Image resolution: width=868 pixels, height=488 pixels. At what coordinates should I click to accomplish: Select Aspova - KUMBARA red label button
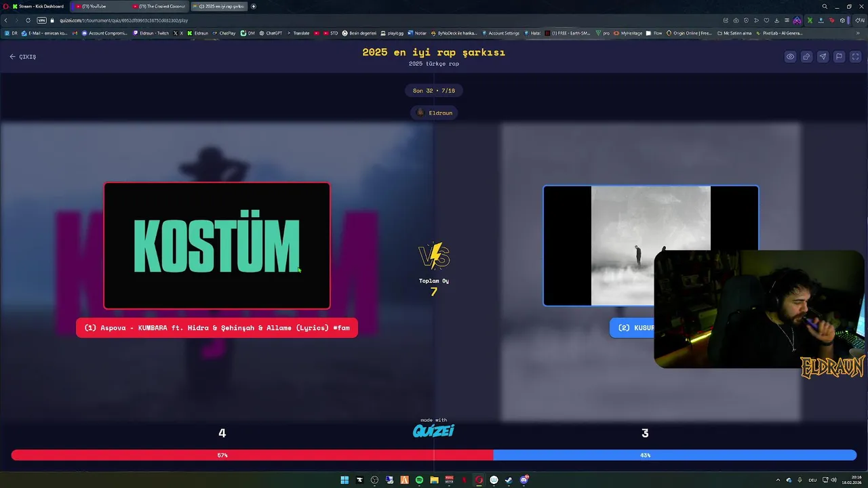217,328
